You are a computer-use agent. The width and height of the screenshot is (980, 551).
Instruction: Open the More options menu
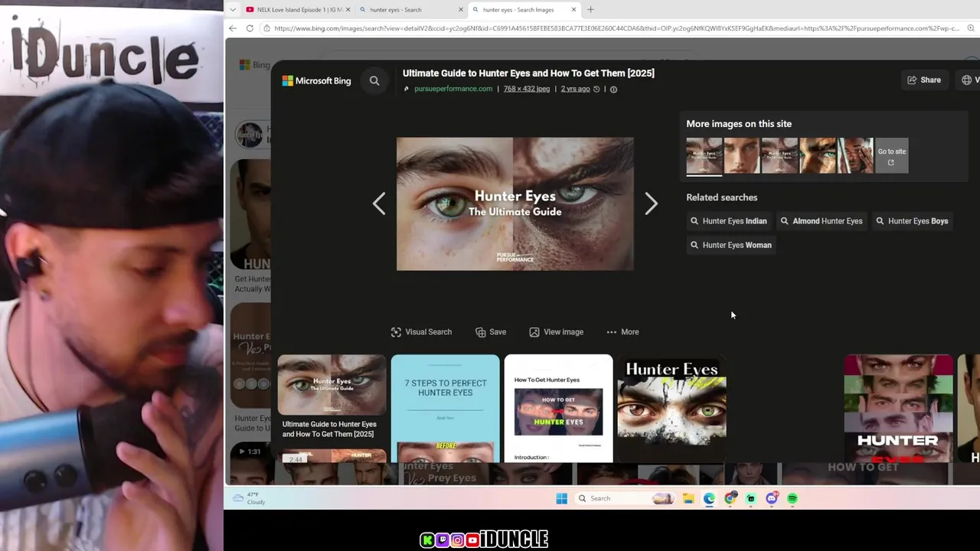pyautogui.click(x=622, y=332)
